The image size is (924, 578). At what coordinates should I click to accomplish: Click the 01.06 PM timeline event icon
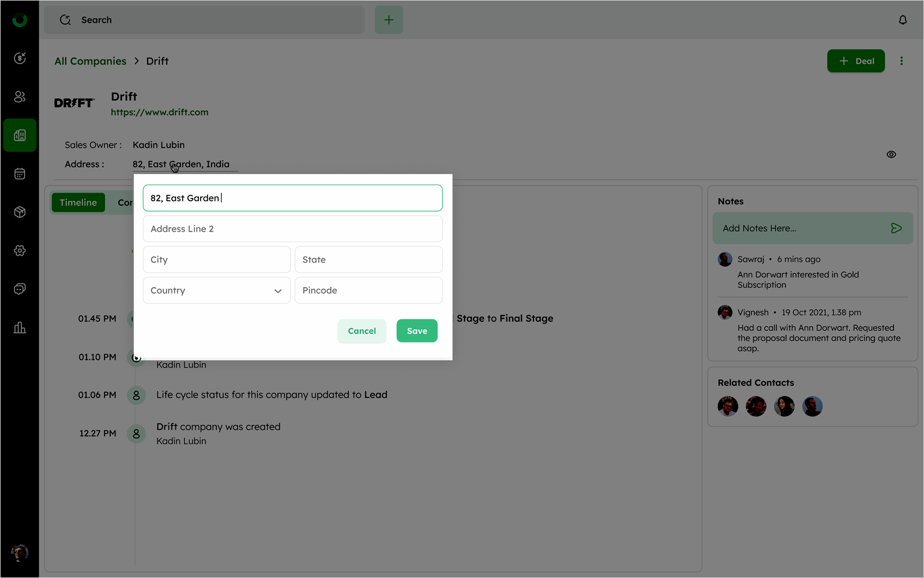pos(136,395)
